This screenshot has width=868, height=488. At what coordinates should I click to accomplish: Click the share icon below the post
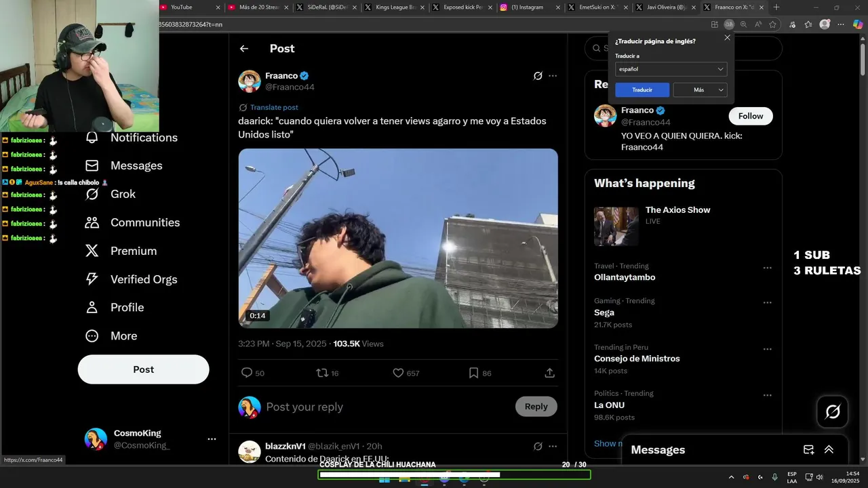pos(550,373)
